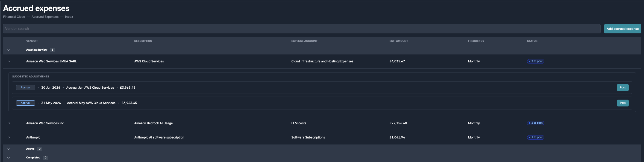The image size is (644, 162).
Task: Click Amazon Bedrock AI Usage description
Action: (x=153, y=123)
